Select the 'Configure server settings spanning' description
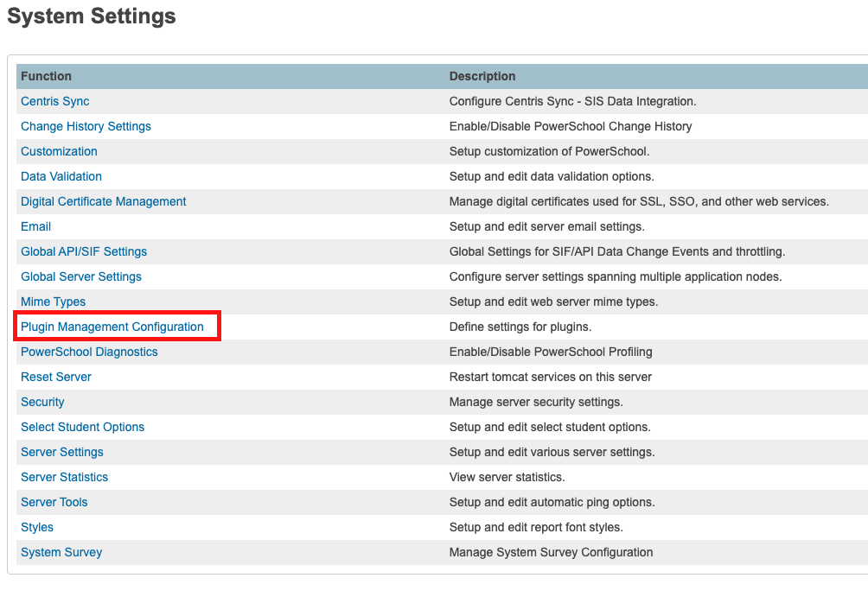Screen dimensions: 868x597 tap(616, 276)
